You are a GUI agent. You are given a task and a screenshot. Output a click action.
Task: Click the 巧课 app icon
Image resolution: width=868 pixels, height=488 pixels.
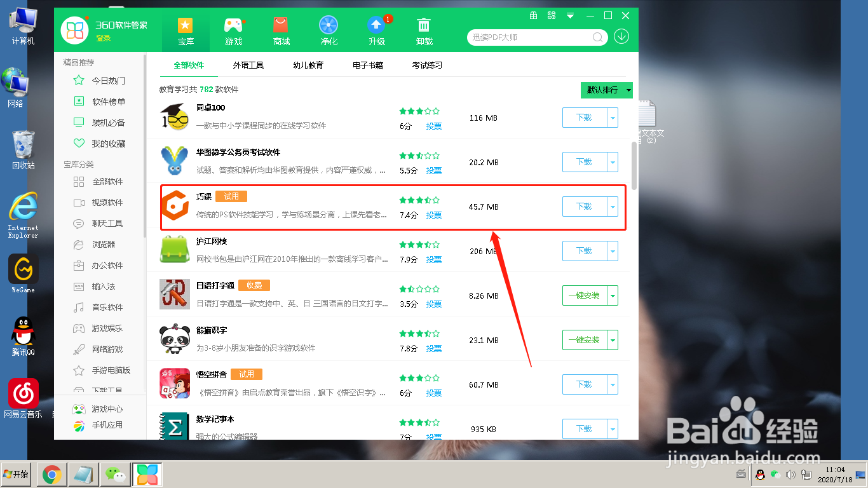175,207
